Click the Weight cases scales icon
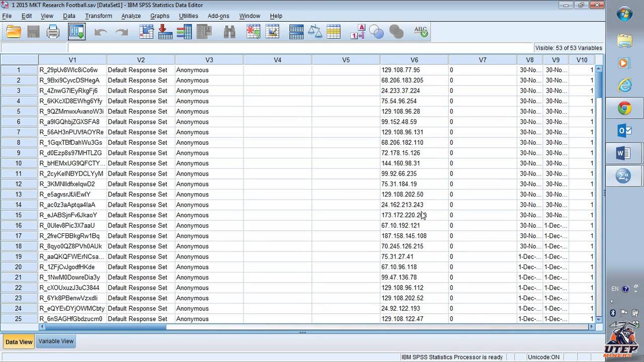644x362 pixels. 315,32
